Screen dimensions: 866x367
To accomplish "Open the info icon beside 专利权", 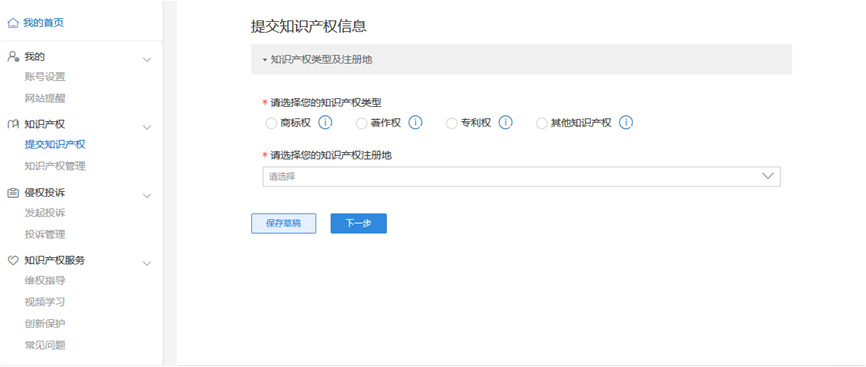I will [x=505, y=122].
